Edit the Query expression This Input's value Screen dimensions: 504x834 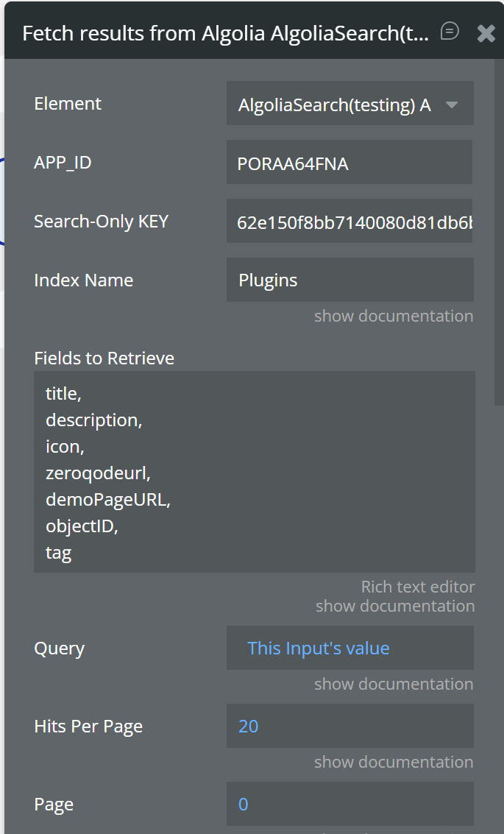(x=318, y=649)
